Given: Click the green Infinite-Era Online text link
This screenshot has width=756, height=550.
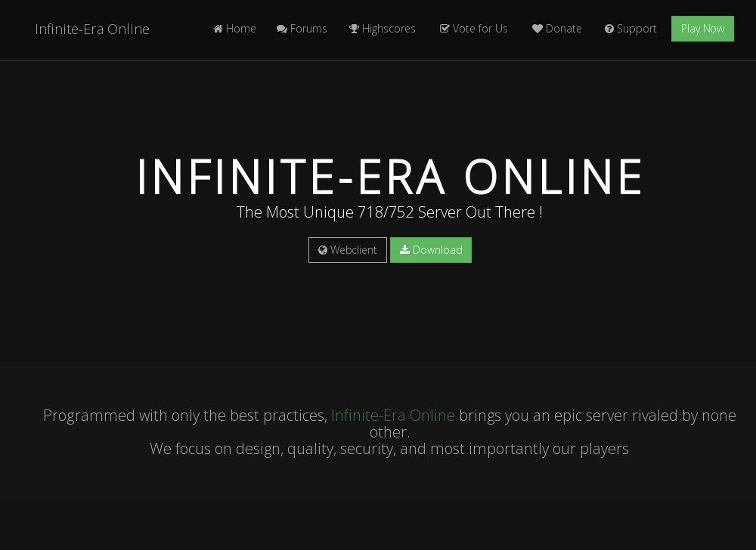Looking at the screenshot, I should click(x=393, y=416).
